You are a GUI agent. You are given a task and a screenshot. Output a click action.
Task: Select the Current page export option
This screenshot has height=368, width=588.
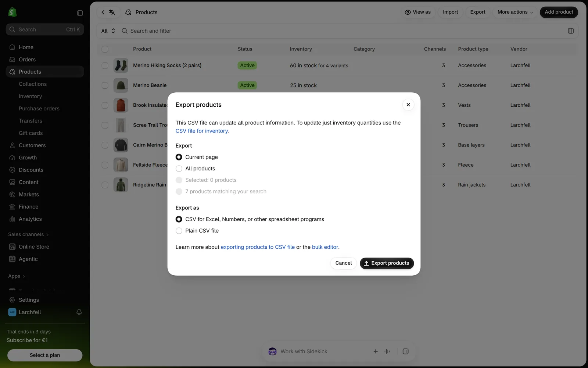179,157
